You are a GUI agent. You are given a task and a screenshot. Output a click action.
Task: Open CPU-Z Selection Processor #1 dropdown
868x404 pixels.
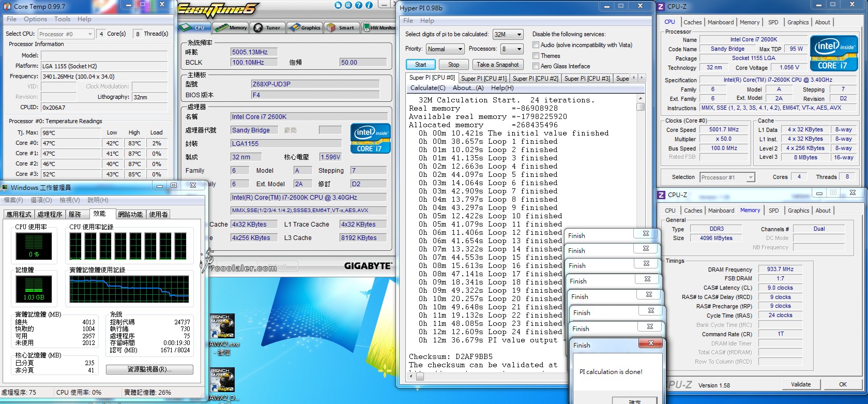[x=727, y=177]
